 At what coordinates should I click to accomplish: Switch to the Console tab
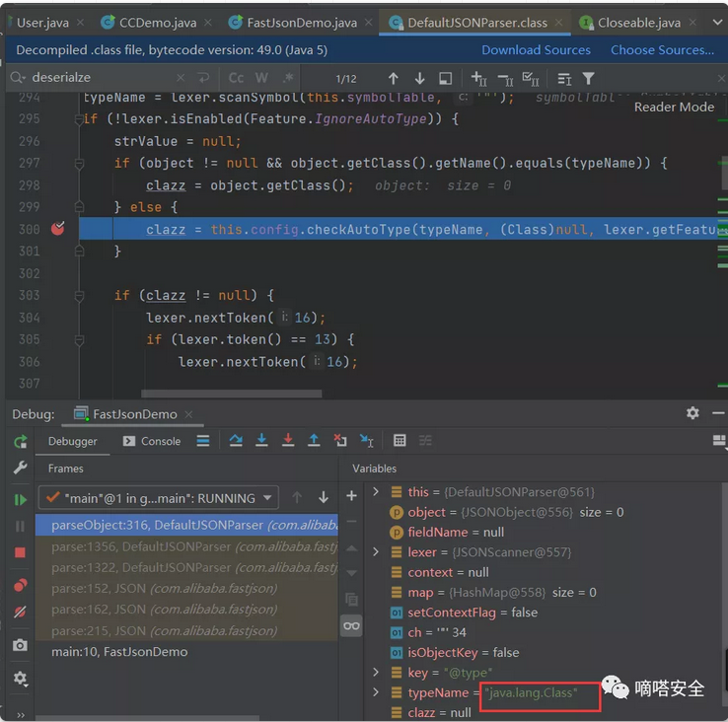152,441
